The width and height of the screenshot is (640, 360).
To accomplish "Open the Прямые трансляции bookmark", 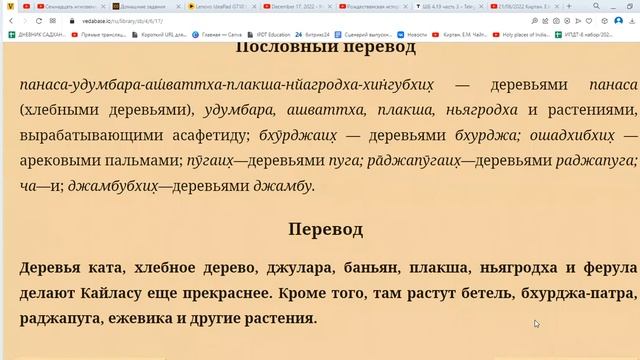I will pyautogui.click(x=99, y=35).
